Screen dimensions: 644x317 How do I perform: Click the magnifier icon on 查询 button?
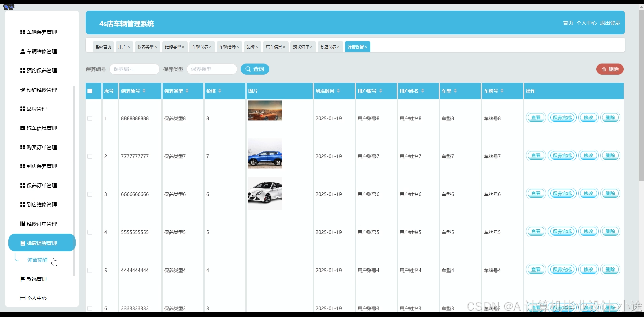(x=248, y=69)
